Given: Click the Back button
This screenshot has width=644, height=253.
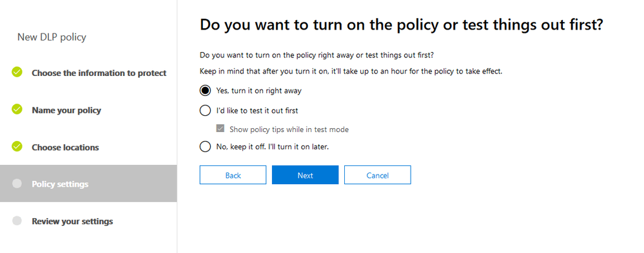Looking at the screenshot, I should coord(233,175).
